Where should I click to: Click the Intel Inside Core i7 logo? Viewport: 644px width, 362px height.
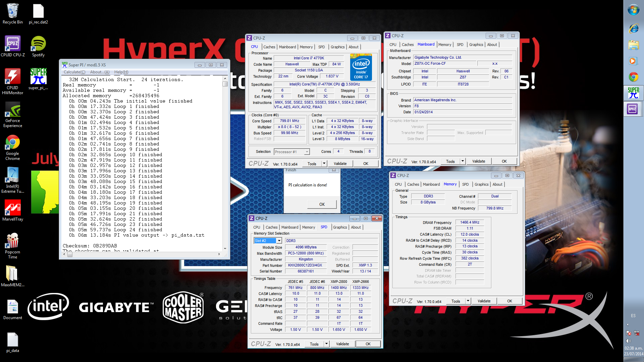pyautogui.click(x=361, y=67)
